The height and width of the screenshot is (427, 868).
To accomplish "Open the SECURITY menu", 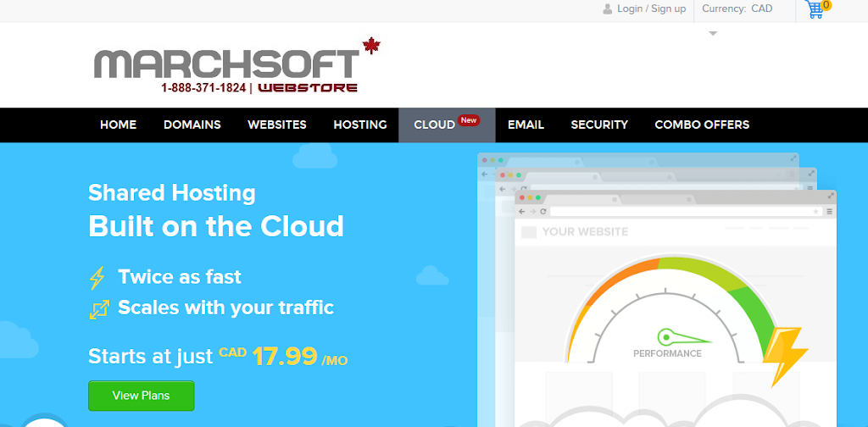I will [599, 125].
